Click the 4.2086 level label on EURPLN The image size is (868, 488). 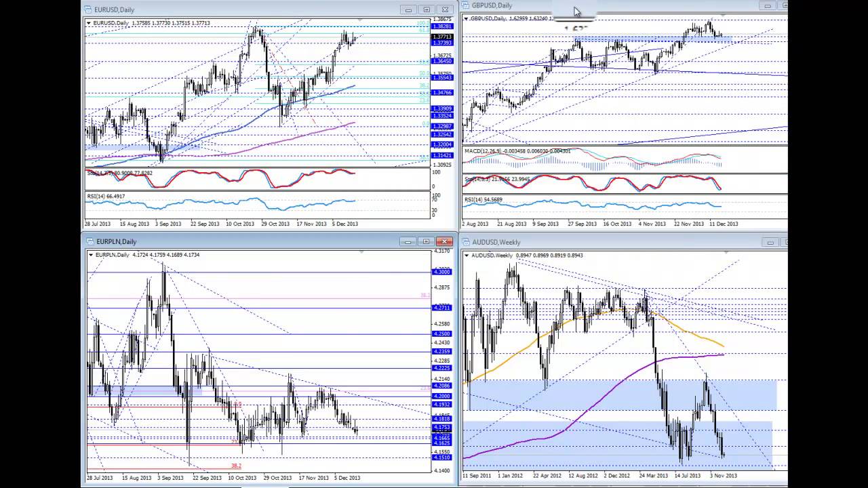[x=441, y=386]
